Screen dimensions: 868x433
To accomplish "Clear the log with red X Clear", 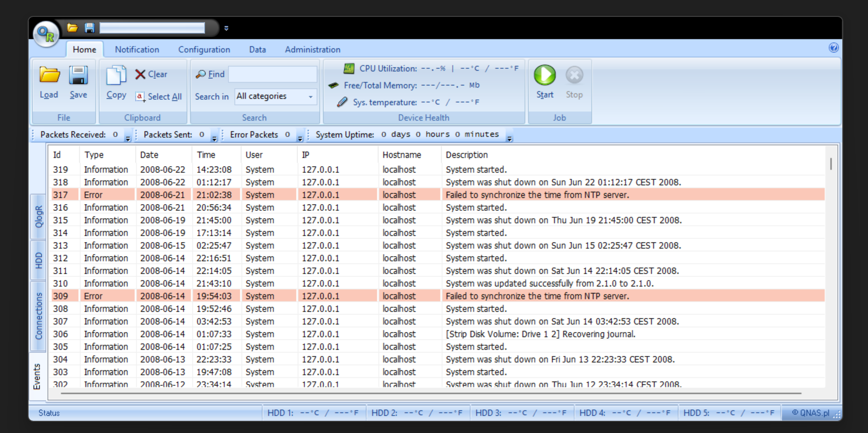I will point(151,74).
